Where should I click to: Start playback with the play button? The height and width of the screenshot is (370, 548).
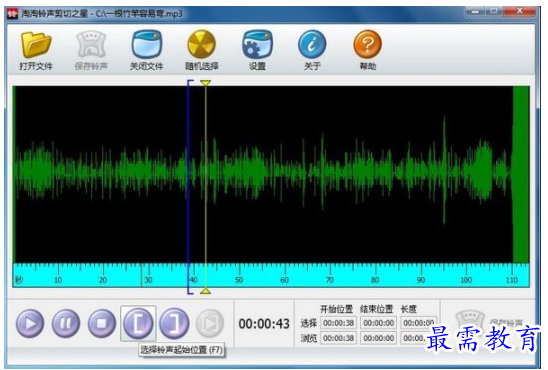pos(30,323)
